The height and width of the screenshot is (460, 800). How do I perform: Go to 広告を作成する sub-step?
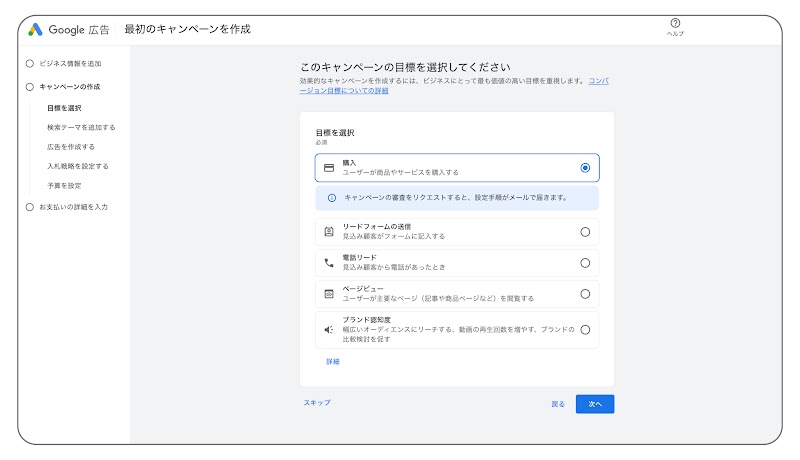[71, 147]
